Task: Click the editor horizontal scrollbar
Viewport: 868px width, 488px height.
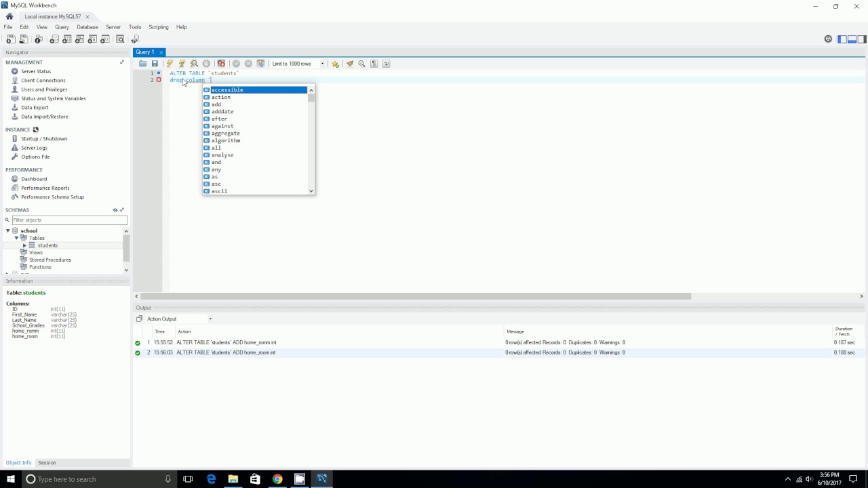Action: point(415,296)
